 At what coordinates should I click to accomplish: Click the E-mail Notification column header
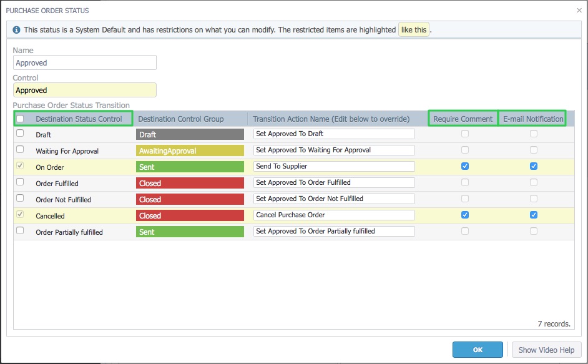click(533, 119)
